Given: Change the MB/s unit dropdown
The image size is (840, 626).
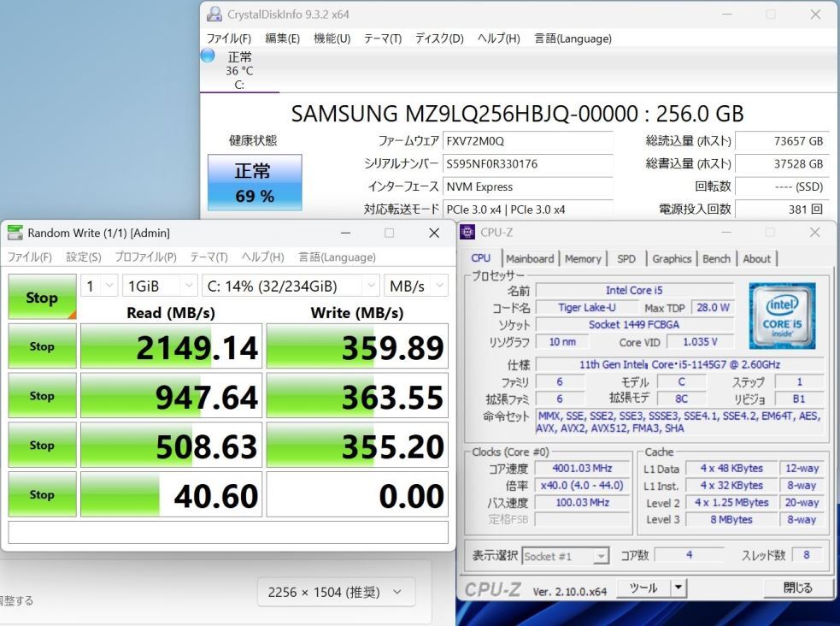Looking at the screenshot, I should tap(416, 286).
